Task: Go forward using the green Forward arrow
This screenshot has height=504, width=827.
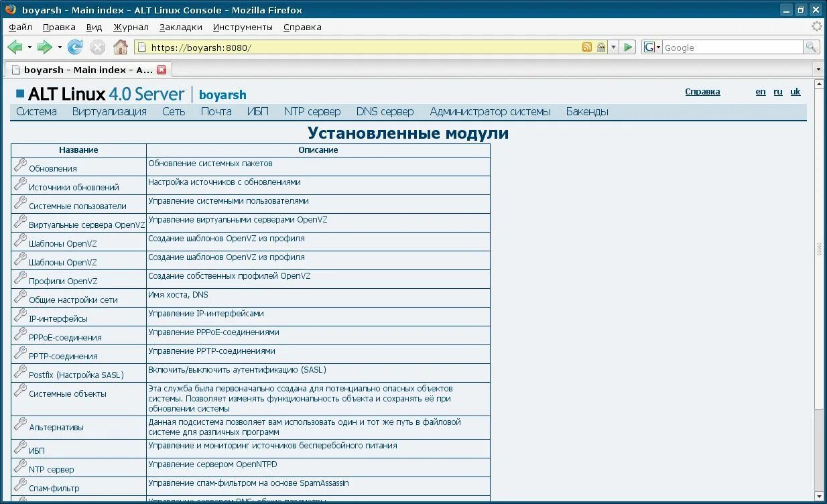Action: coord(44,47)
